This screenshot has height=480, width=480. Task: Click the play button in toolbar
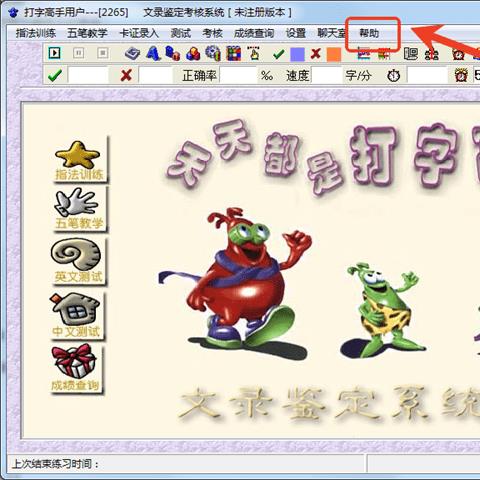55,53
